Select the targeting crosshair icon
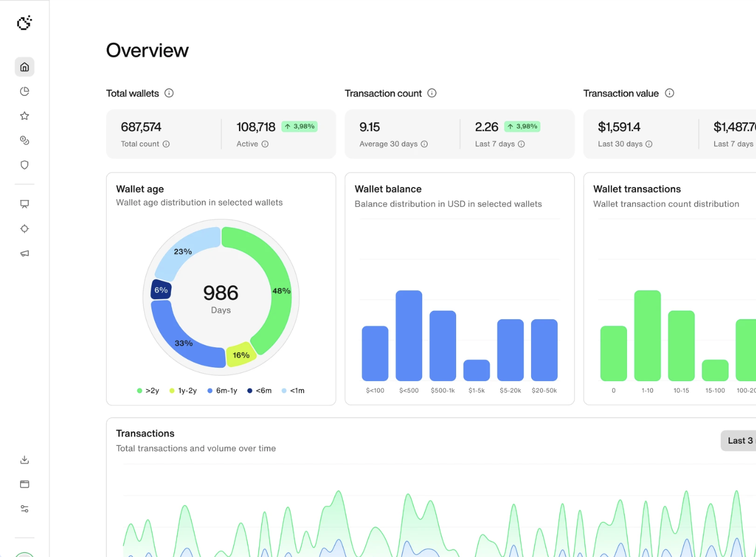 (24, 228)
